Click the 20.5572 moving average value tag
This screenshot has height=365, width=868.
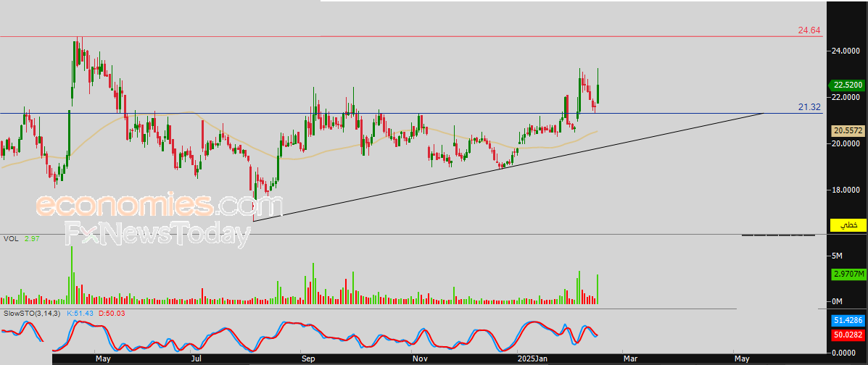848,131
